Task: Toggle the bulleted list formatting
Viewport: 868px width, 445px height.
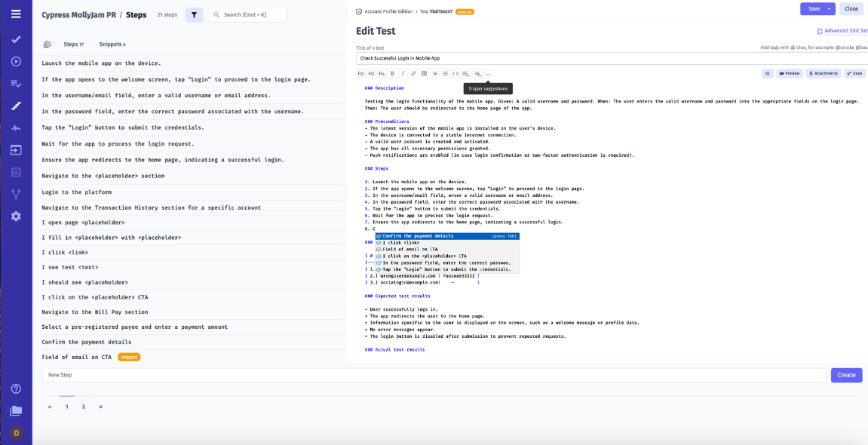Action: (x=446, y=72)
